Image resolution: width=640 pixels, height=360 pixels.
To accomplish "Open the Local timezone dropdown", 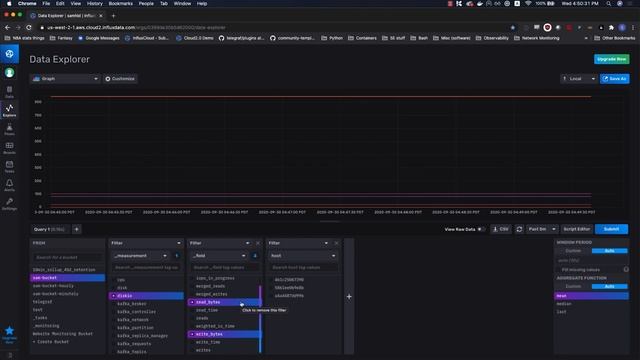I will click(x=578, y=79).
